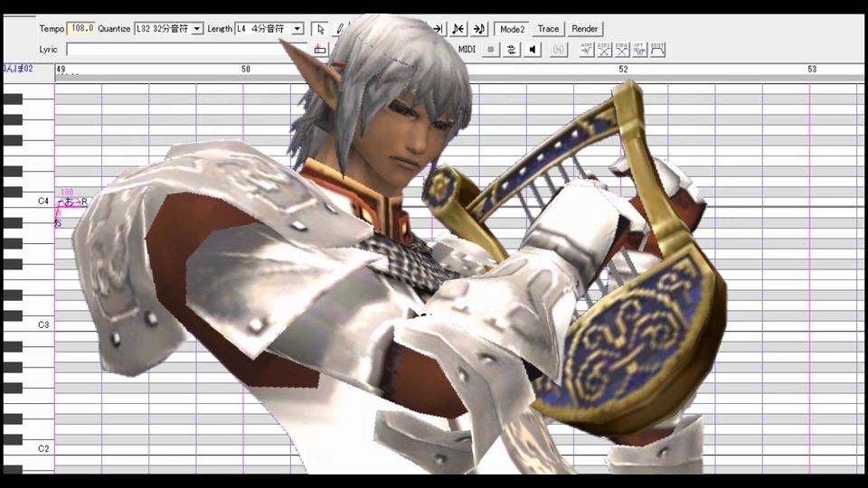Click the arrow-to-notes icon
Screen dimensions: 868x488
(479, 29)
